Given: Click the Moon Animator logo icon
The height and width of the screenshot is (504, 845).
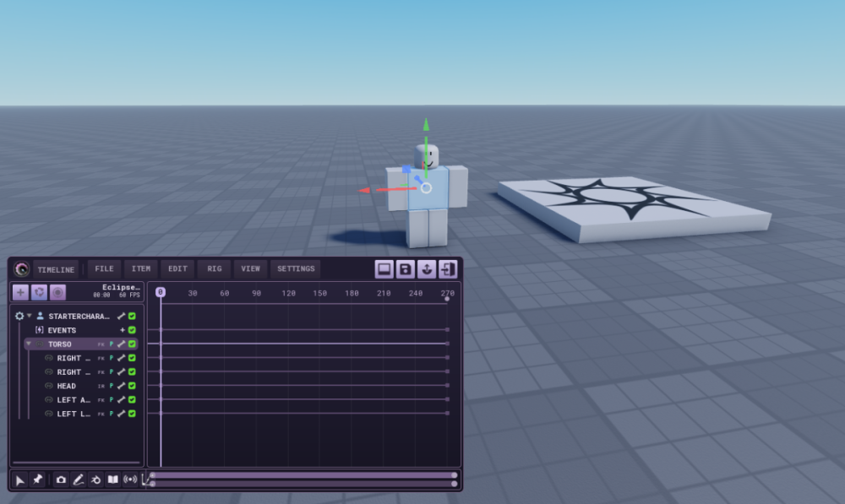Looking at the screenshot, I should tap(22, 268).
